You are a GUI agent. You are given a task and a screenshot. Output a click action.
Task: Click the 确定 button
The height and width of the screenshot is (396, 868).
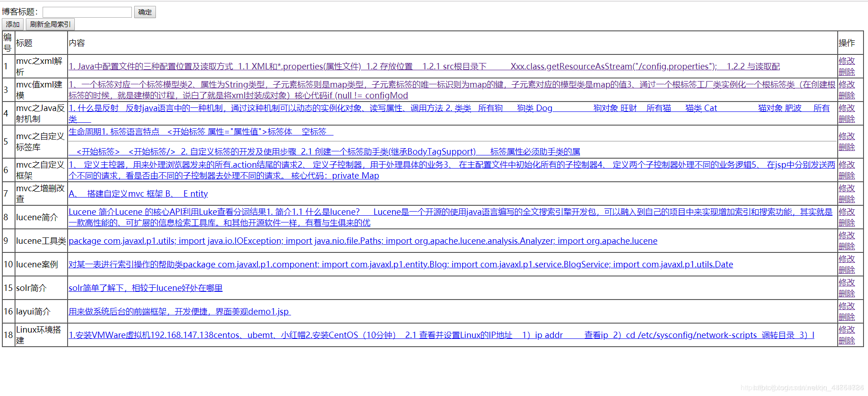[145, 12]
